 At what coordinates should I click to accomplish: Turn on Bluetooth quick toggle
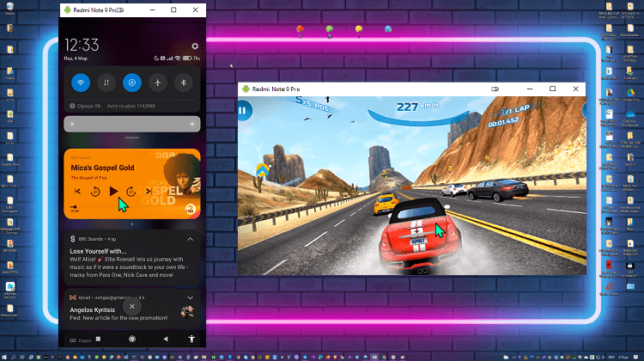[x=184, y=83]
